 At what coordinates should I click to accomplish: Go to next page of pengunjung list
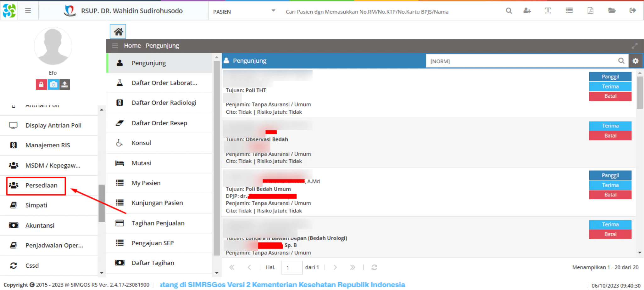click(x=335, y=267)
